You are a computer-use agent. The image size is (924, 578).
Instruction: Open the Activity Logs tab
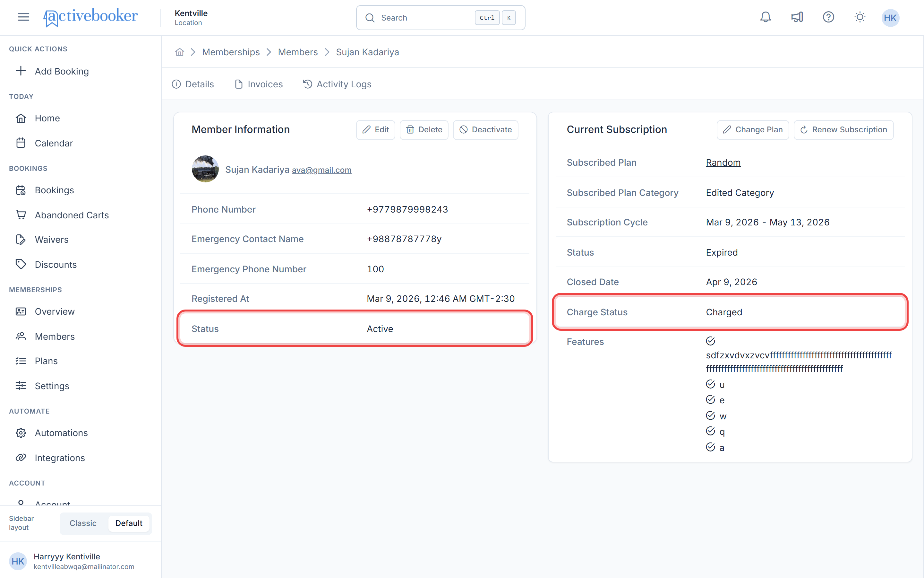[337, 84]
